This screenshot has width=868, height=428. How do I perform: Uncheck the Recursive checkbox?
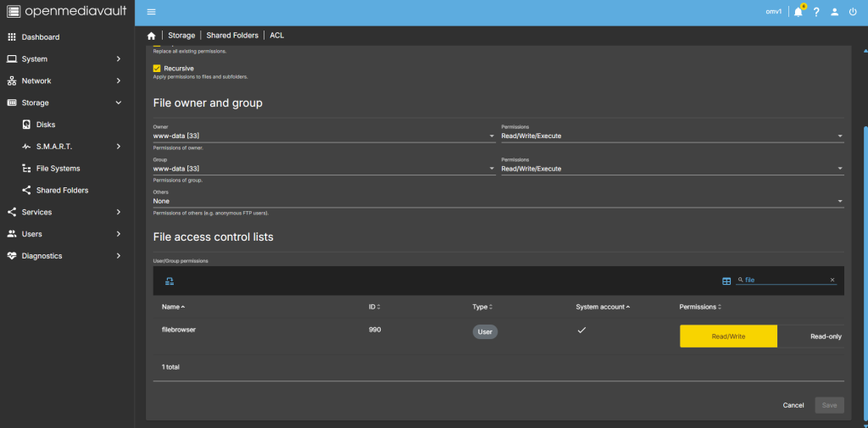(x=157, y=68)
